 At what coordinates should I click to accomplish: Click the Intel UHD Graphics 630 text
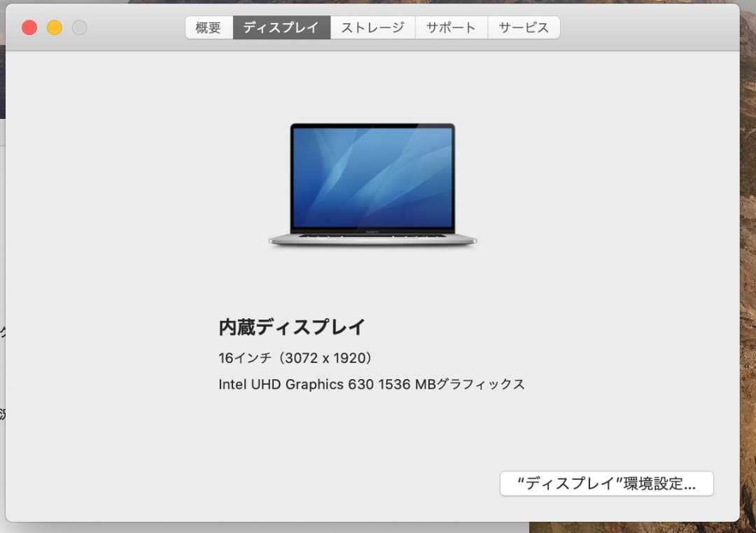tap(372, 384)
